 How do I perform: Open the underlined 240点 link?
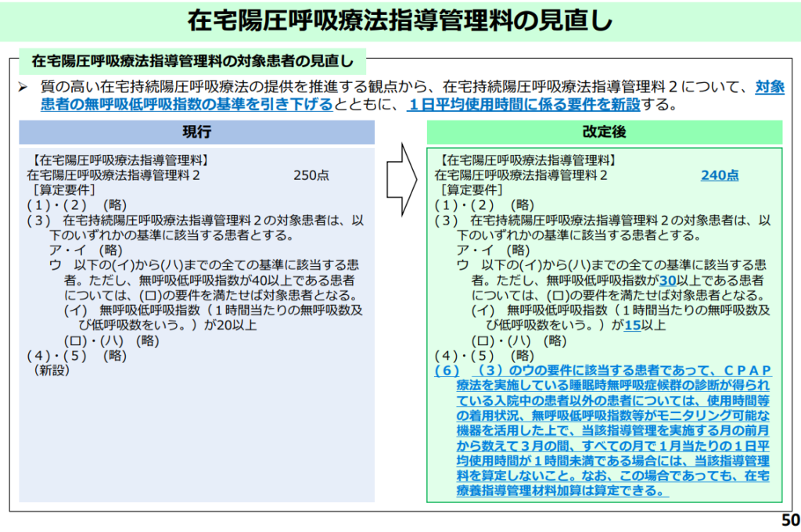point(719,175)
